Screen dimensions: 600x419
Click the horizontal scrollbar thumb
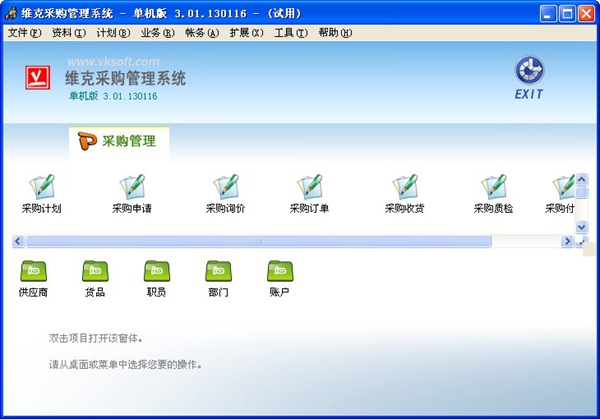259,241
